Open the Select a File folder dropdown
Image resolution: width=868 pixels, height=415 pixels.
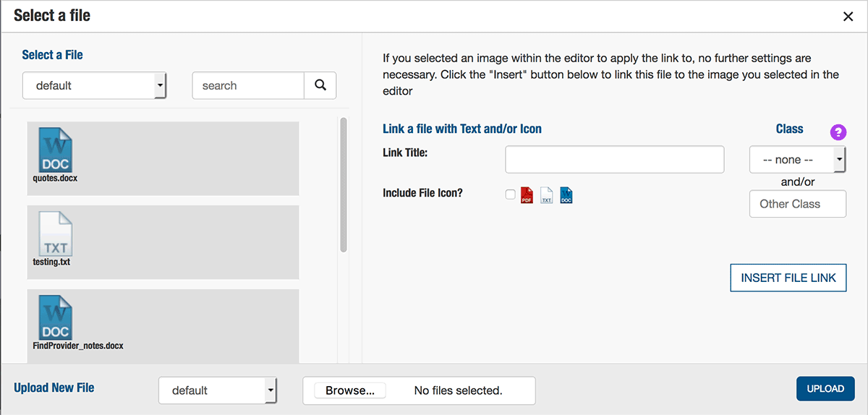click(x=95, y=85)
